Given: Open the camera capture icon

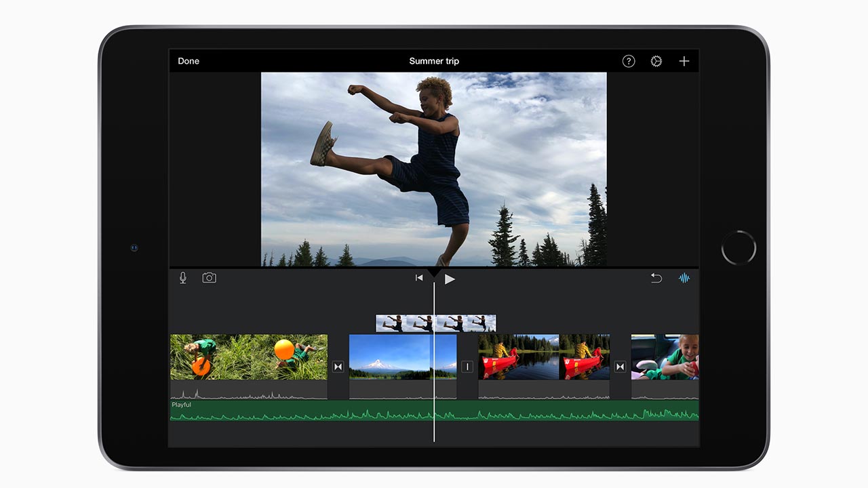Looking at the screenshot, I should tap(209, 278).
